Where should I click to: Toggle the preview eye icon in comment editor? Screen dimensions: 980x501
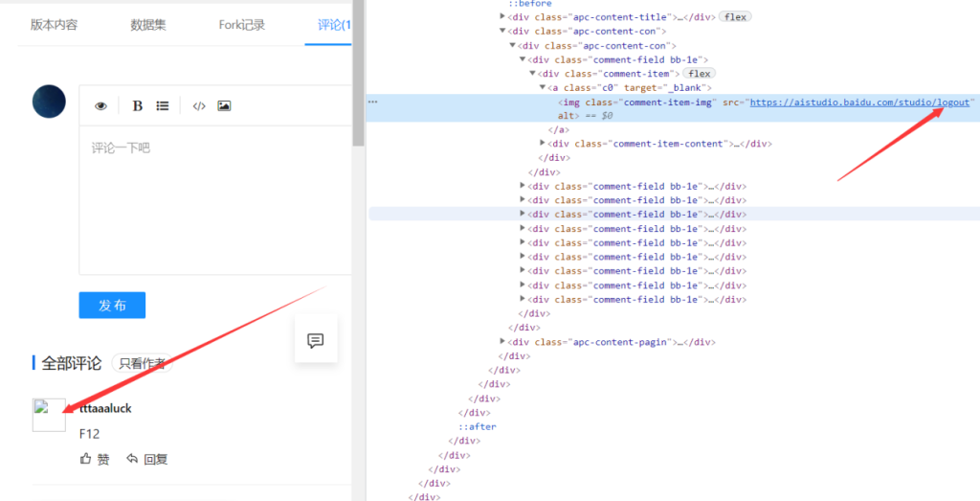(x=101, y=106)
